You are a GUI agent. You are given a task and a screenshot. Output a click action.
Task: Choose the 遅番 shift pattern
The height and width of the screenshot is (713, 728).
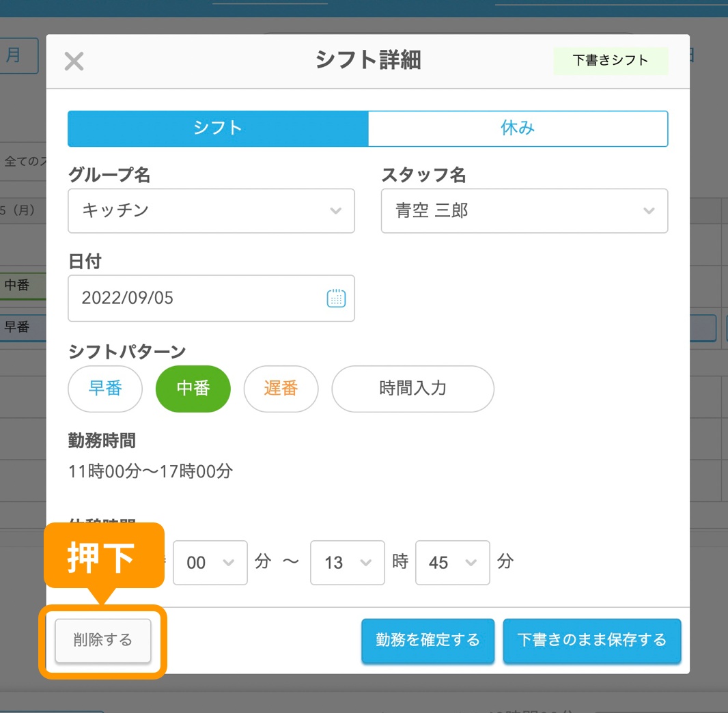point(281,389)
